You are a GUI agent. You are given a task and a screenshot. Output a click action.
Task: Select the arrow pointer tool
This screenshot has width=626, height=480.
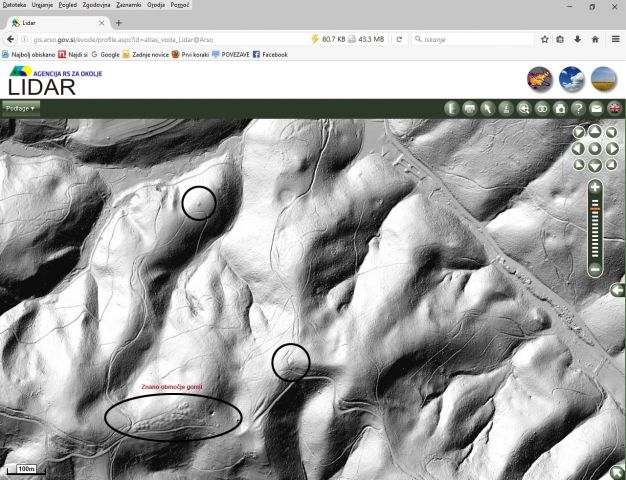point(488,108)
